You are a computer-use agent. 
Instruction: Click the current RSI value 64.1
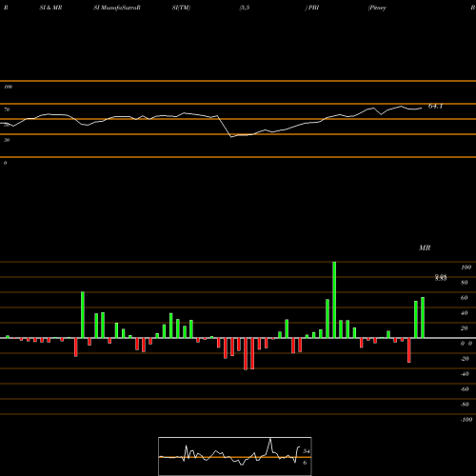(435, 107)
